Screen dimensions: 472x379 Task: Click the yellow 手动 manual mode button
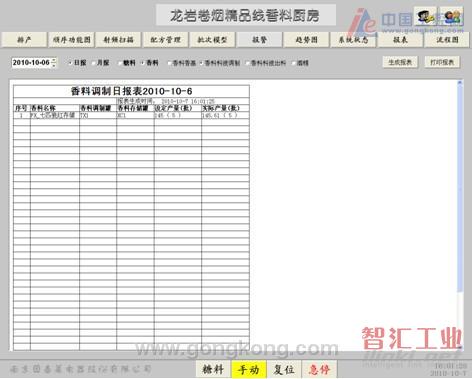coord(249,369)
